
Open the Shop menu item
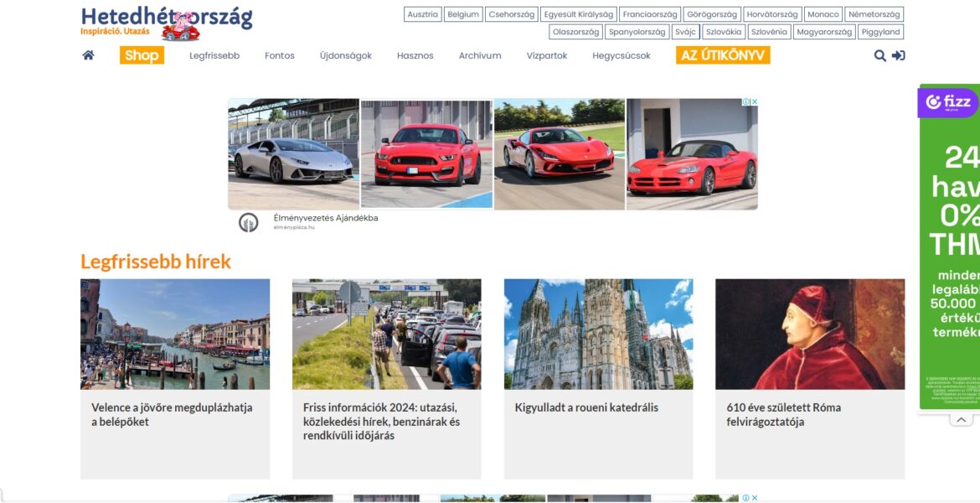[x=142, y=55]
